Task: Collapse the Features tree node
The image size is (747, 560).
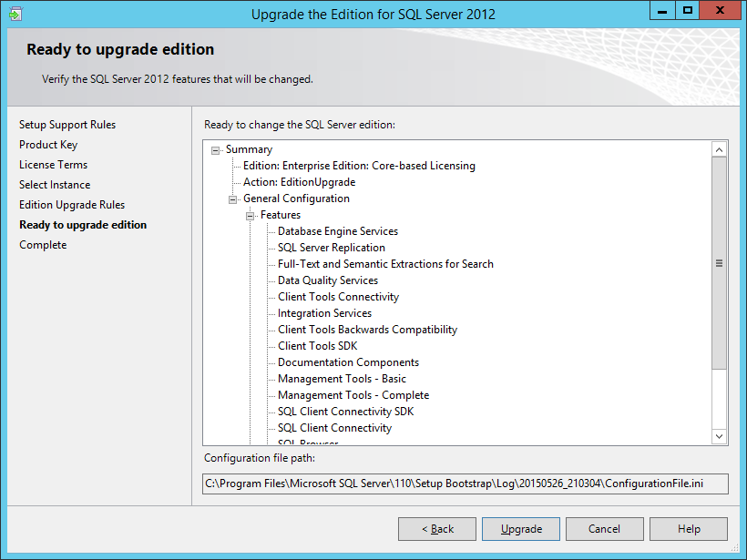Action: coord(251,216)
